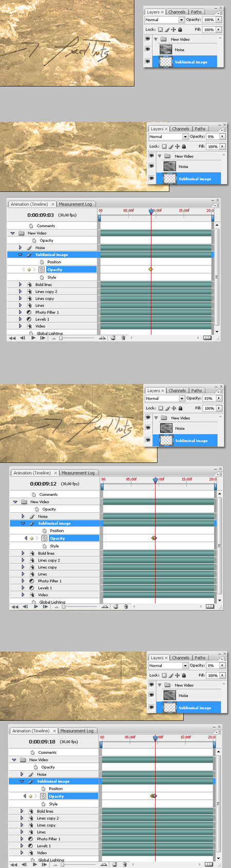Screen dimensions: 231x868
Task: Open Measurement Log tab beside the 0:00:09:12 timeline
Action: (78, 473)
